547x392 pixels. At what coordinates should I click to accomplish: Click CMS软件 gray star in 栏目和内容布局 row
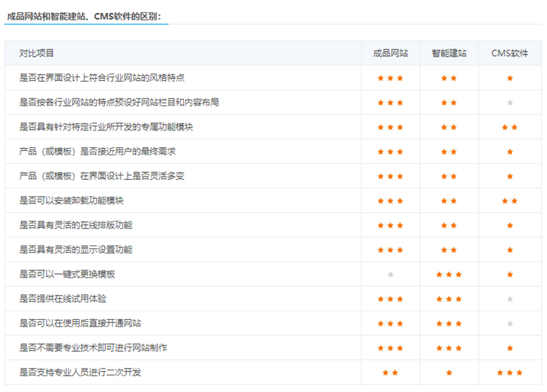(510, 103)
